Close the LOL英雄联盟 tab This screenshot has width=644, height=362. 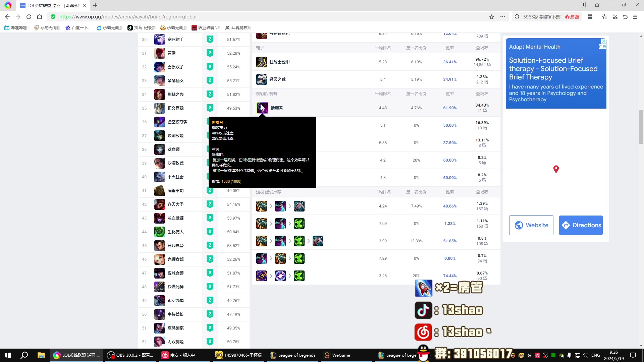(85, 5)
